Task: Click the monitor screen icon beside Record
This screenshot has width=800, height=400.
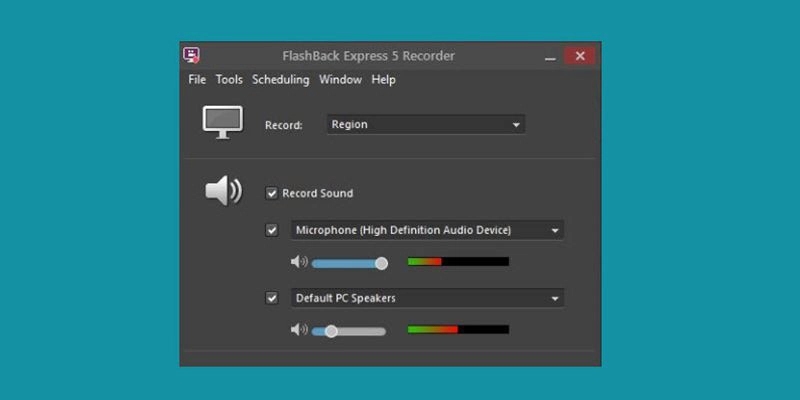Action: coord(222,122)
